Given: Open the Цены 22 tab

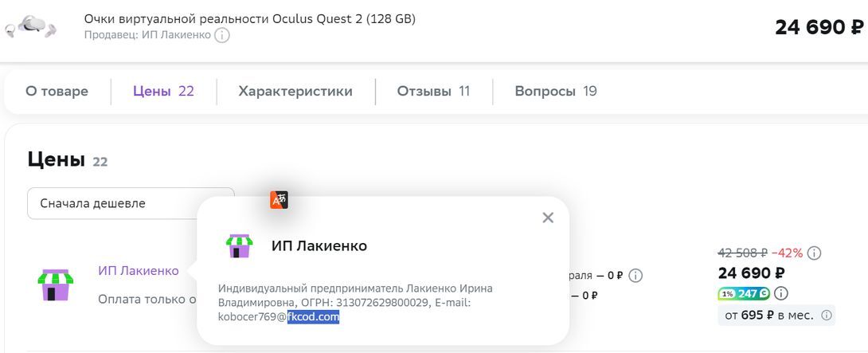Looking at the screenshot, I should 163,92.
